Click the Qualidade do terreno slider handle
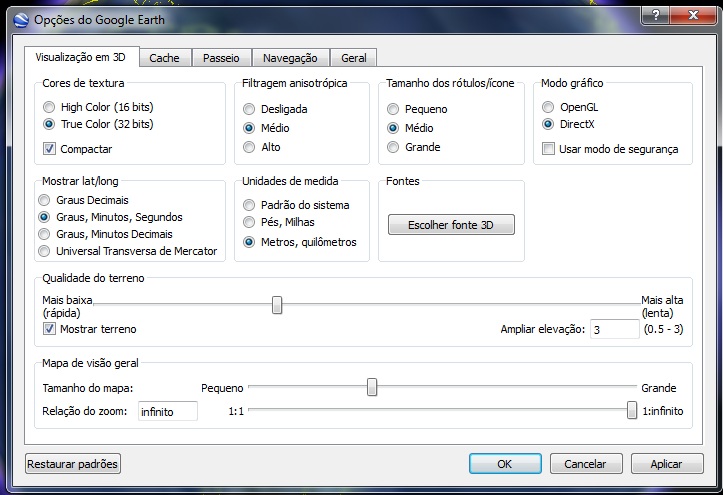 277,305
